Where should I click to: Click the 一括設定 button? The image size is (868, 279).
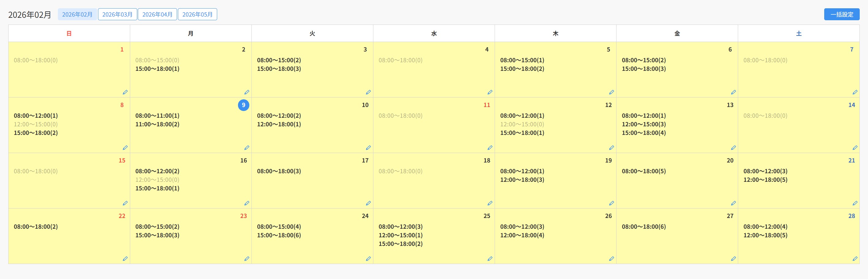842,14
